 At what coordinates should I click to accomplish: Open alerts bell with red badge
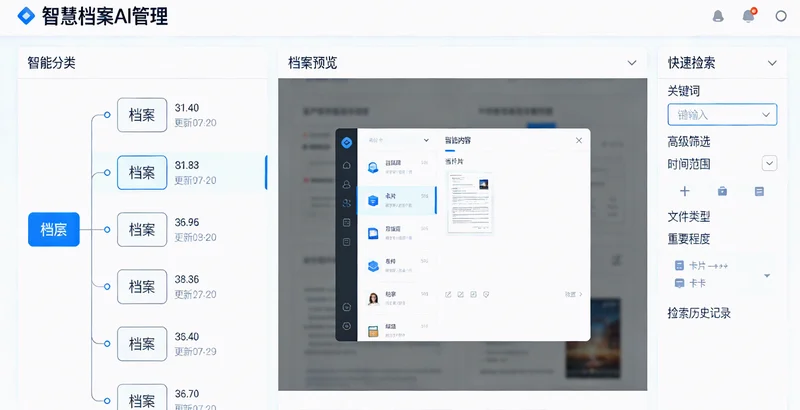(x=748, y=16)
